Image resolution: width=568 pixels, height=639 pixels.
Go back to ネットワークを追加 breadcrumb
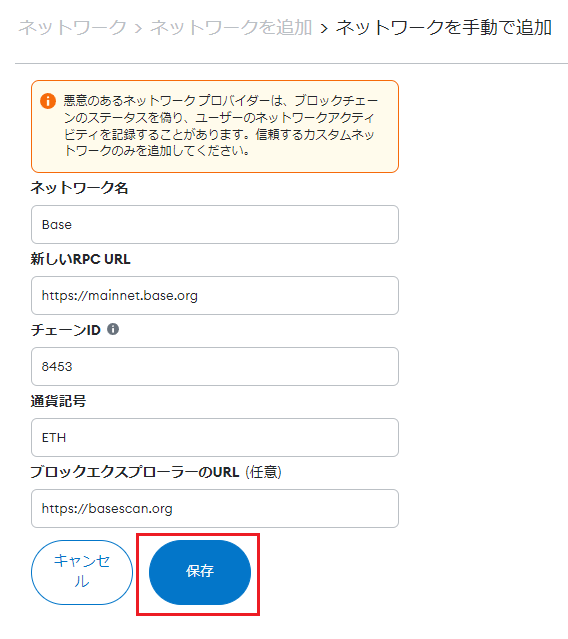[231, 28]
